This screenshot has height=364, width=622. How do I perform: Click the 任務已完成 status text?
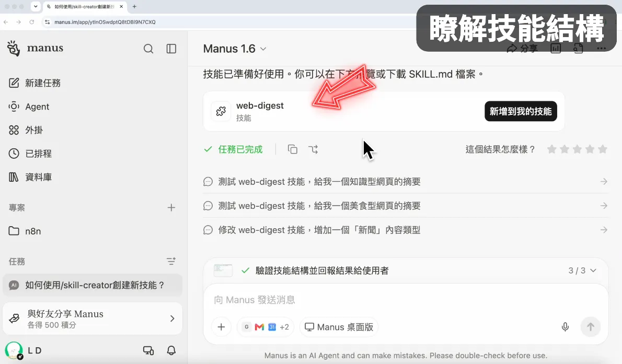[240, 149]
